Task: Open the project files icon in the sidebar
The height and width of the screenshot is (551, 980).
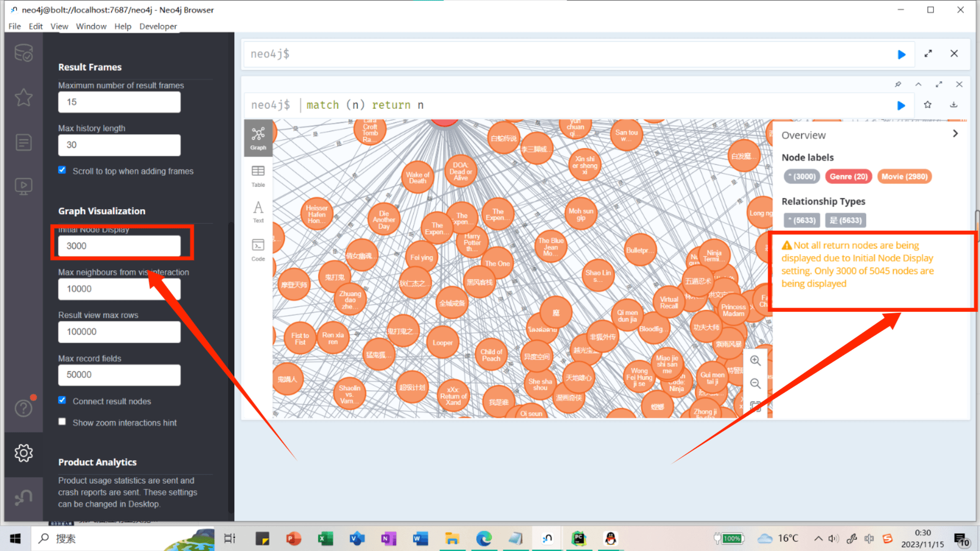Action: pos(23,142)
